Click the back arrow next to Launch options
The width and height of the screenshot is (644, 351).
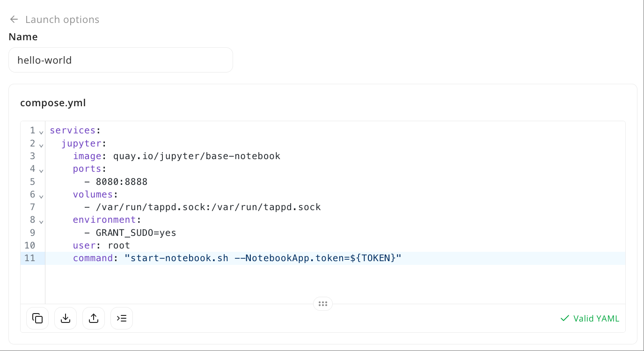(14, 19)
